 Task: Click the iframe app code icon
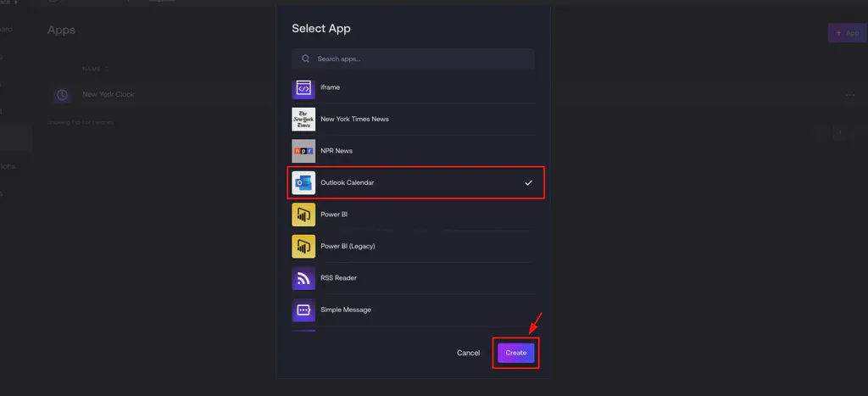tap(303, 87)
